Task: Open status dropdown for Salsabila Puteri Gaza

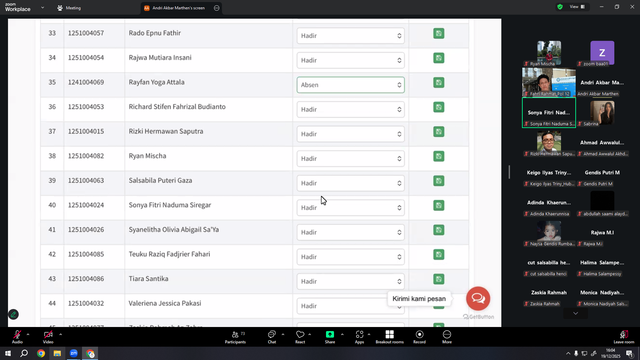Action: 351,183
